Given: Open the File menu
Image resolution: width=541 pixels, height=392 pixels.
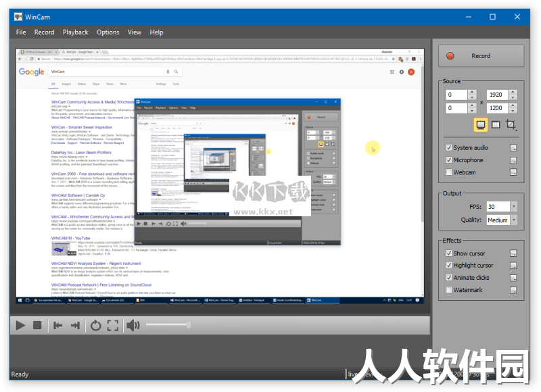Looking at the screenshot, I should pyautogui.click(x=21, y=32).
